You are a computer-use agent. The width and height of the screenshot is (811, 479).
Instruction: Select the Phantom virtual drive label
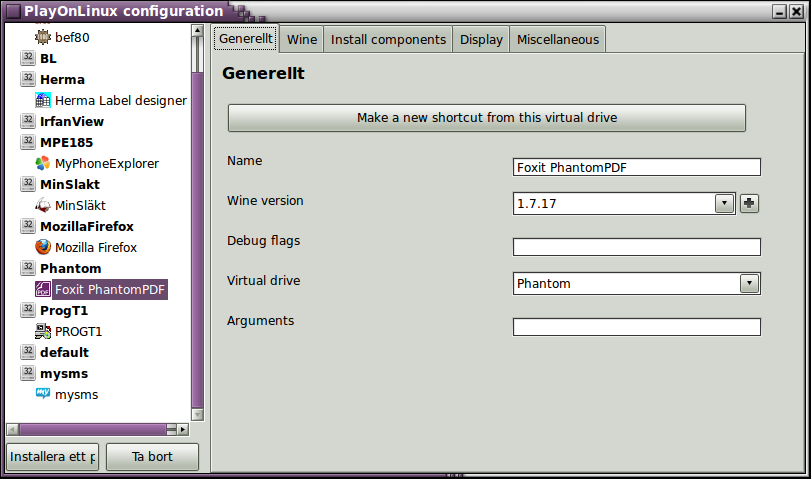point(71,268)
